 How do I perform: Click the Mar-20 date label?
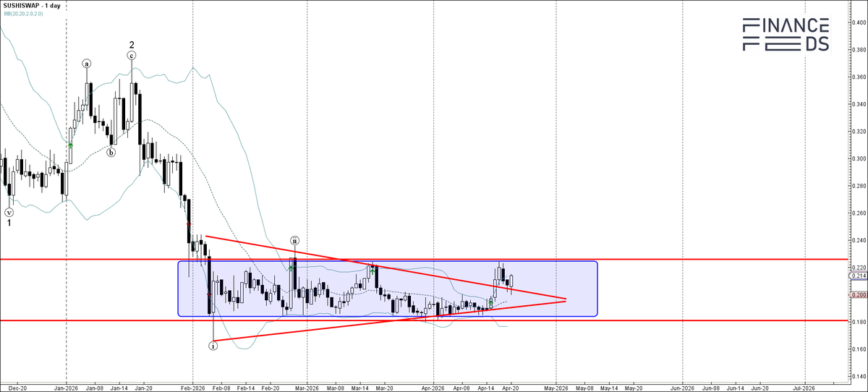pos(385,388)
